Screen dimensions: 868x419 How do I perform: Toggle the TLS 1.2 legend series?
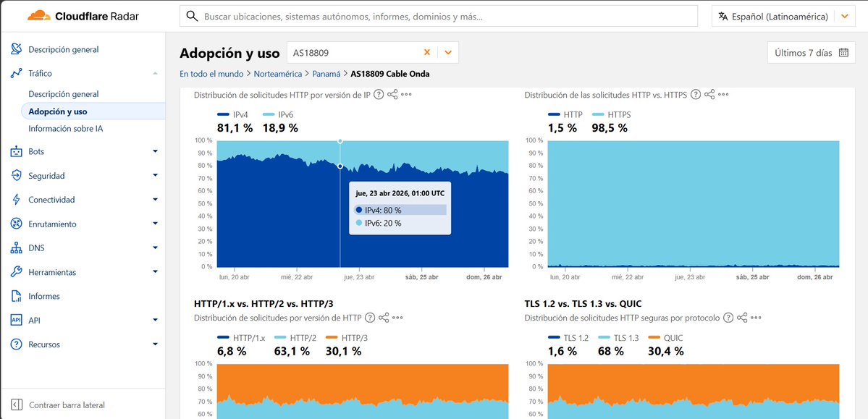pos(568,338)
